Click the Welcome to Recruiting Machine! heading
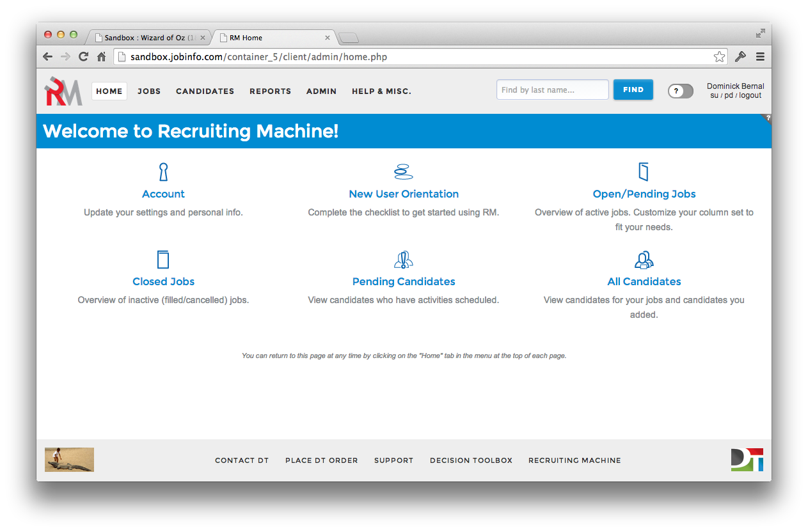This screenshot has height=532, width=808. (x=191, y=131)
